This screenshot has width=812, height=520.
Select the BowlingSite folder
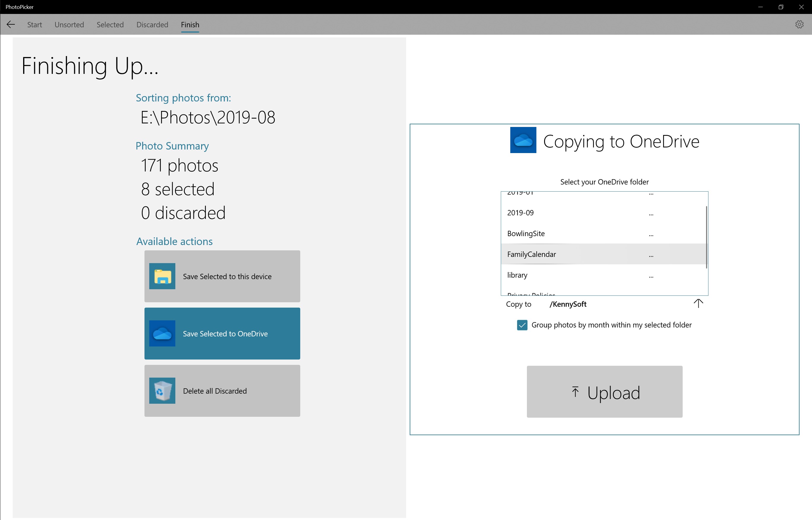pos(526,234)
